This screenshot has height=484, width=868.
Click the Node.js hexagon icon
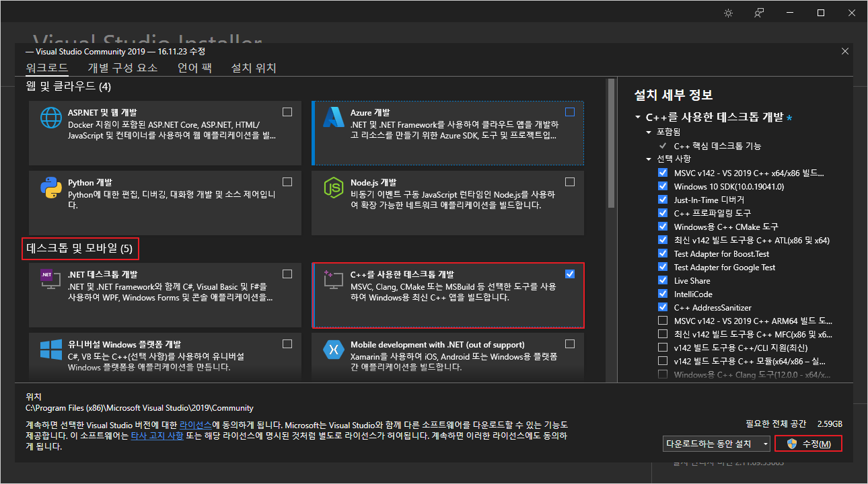334,188
